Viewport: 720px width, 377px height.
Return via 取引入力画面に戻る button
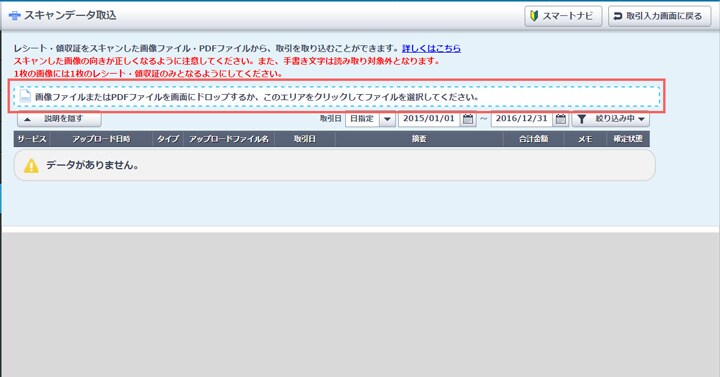tap(659, 16)
